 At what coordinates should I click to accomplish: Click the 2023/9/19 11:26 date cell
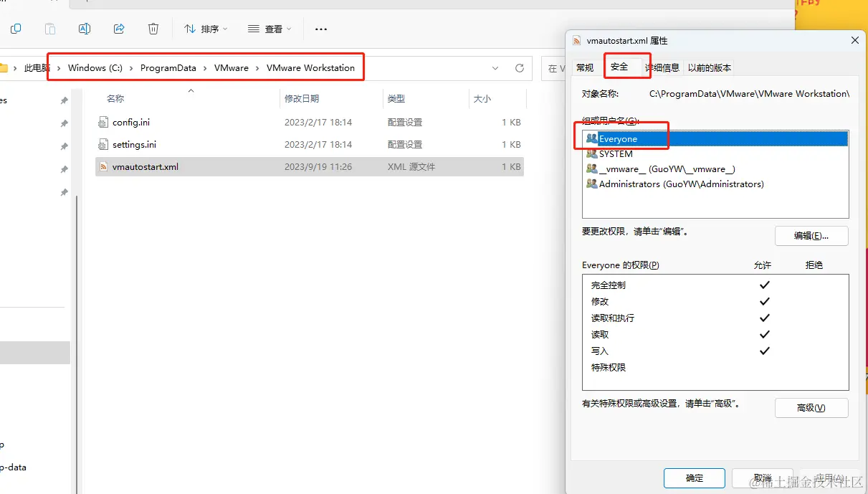pos(318,167)
